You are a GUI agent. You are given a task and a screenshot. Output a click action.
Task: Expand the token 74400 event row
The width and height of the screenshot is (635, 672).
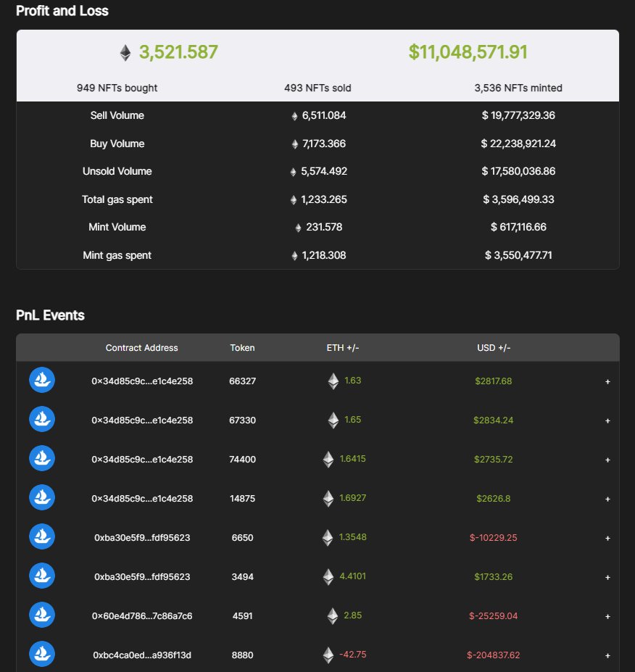click(x=607, y=460)
